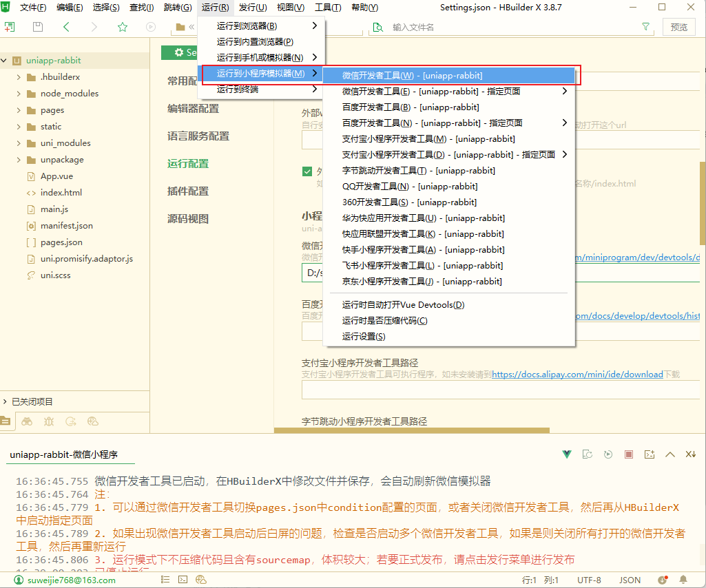The height and width of the screenshot is (588, 706).
Task: Open Vue Devtools icon in console toolbar
Action: (x=567, y=454)
